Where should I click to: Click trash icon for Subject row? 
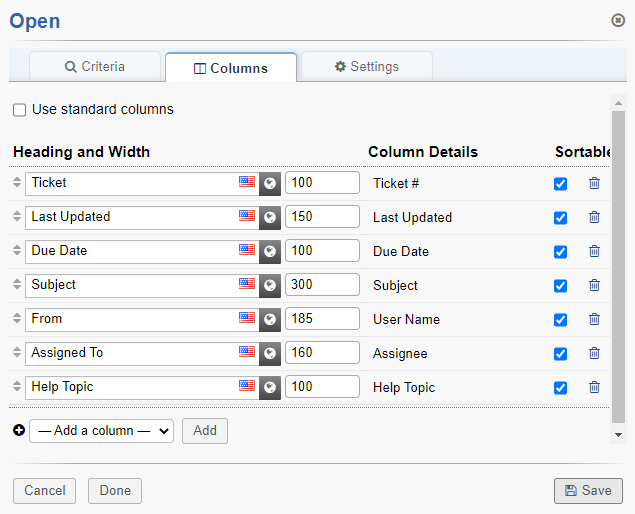[594, 285]
